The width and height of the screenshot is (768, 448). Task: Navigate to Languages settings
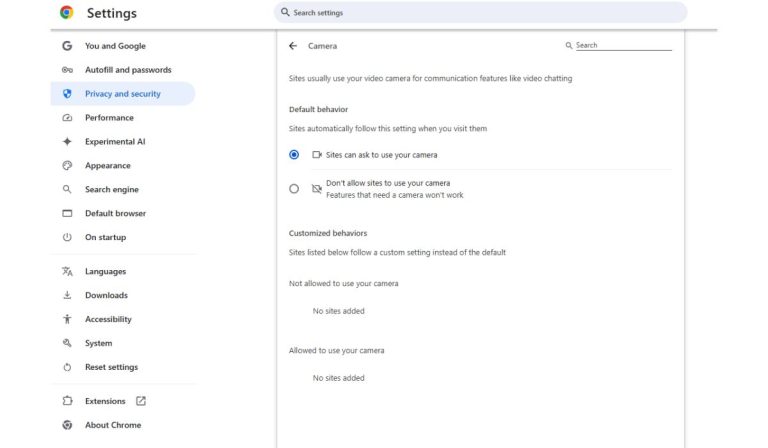click(x=105, y=272)
